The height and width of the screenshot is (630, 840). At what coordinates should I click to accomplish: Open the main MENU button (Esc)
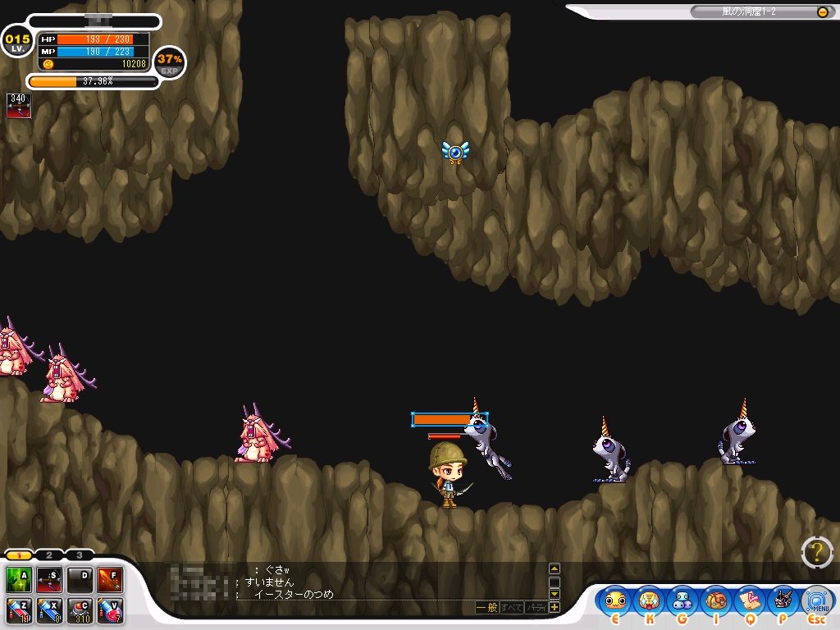pos(817,601)
